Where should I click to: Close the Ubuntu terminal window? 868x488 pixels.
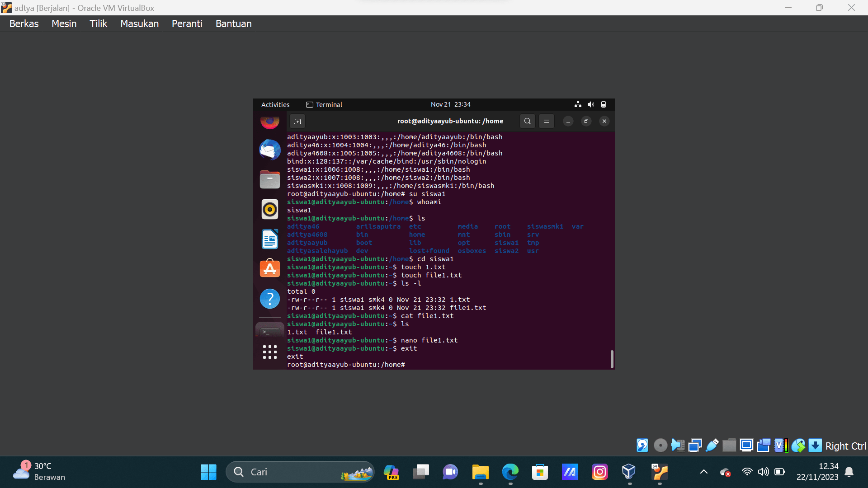(x=604, y=121)
